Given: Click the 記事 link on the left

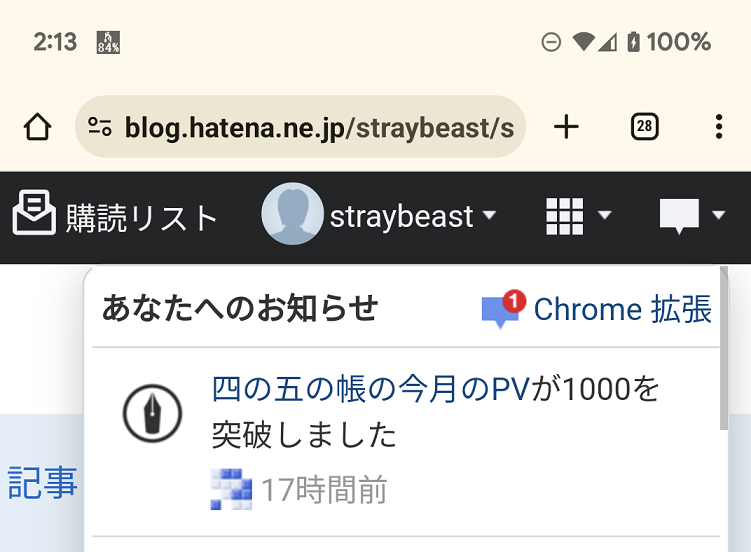Looking at the screenshot, I should (x=42, y=483).
